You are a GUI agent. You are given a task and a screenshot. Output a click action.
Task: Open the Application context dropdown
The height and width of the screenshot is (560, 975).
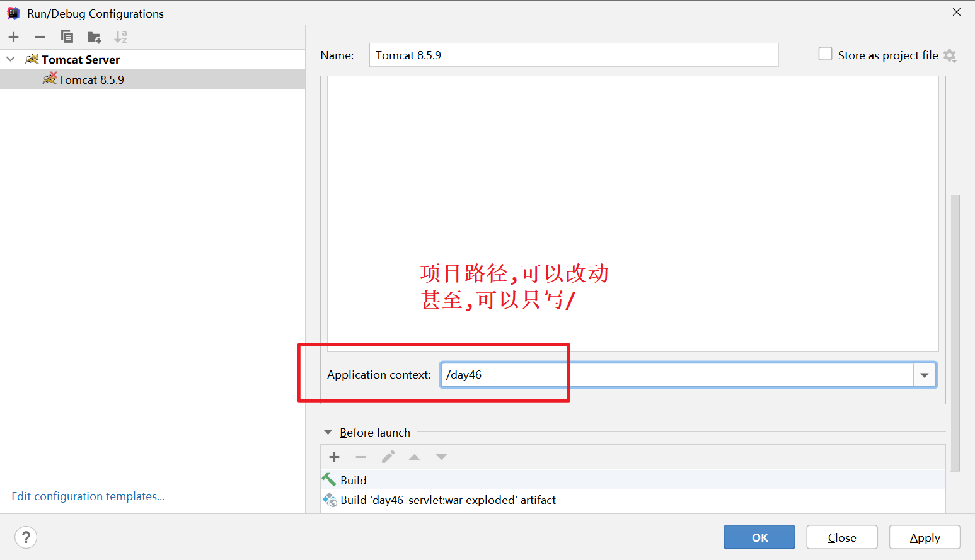925,375
